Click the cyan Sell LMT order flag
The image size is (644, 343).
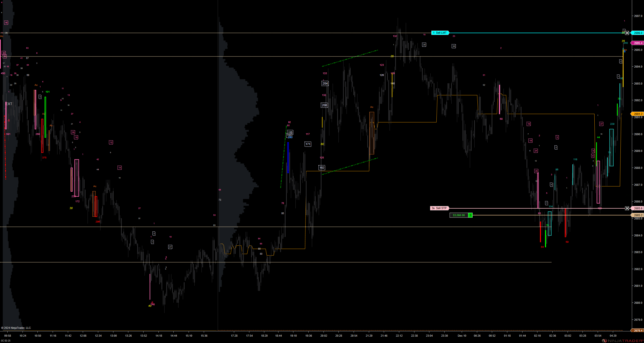point(440,33)
